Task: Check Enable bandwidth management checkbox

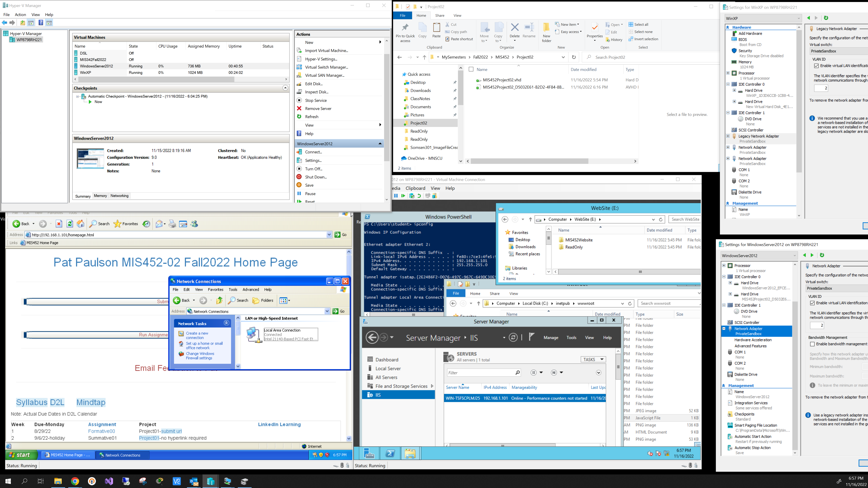Action: pyautogui.click(x=812, y=344)
